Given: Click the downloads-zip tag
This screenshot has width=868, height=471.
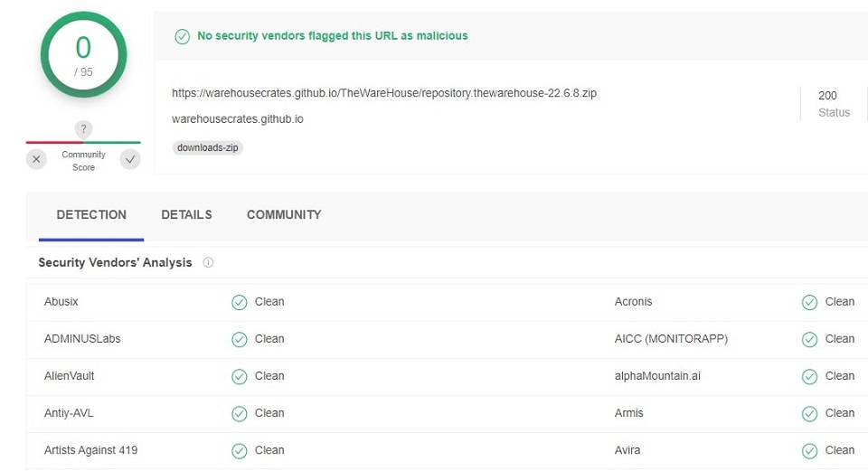Looking at the screenshot, I should (x=208, y=147).
